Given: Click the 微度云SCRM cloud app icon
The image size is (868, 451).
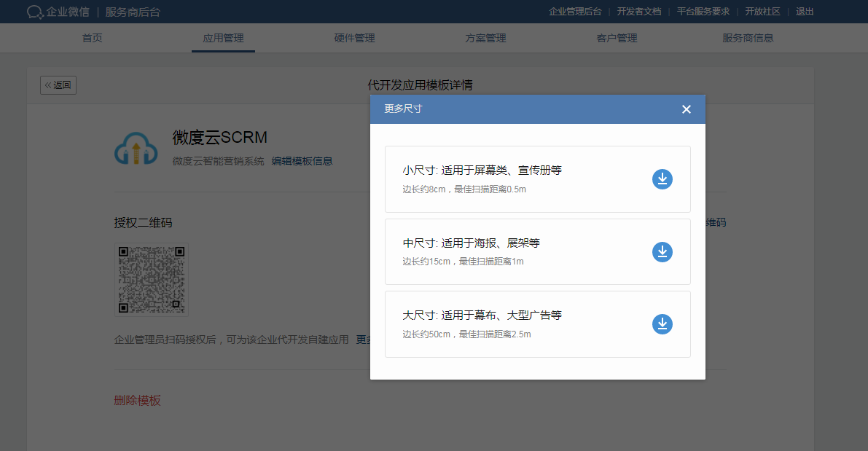Looking at the screenshot, I should point(136,149).
